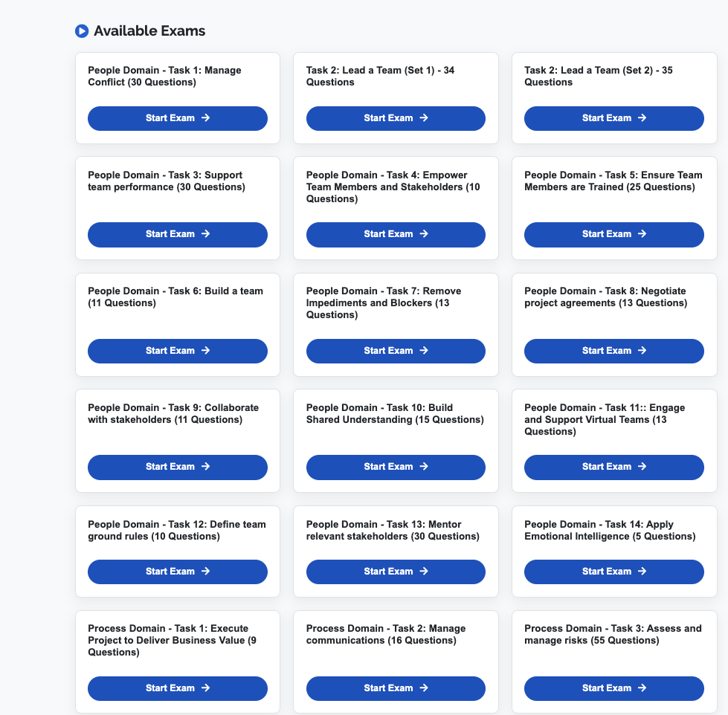
Task: Start Lead a Team Set 1 exam
Action: [396, 118]
